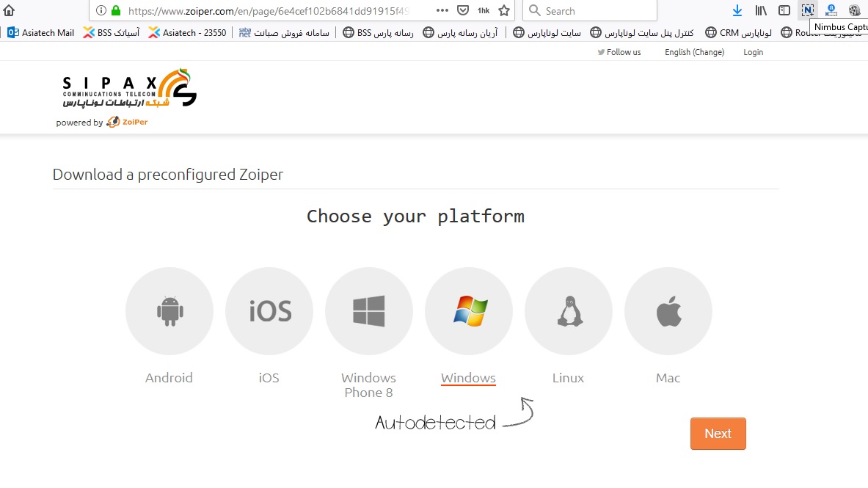The width and height of the screenshot is (868, 488).
Task: Click the Follow us Twitter link
Action: 619,52
